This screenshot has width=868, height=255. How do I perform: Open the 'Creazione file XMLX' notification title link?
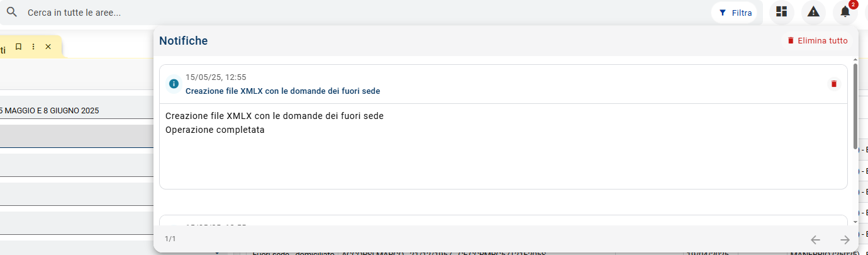tap(282, 91)
